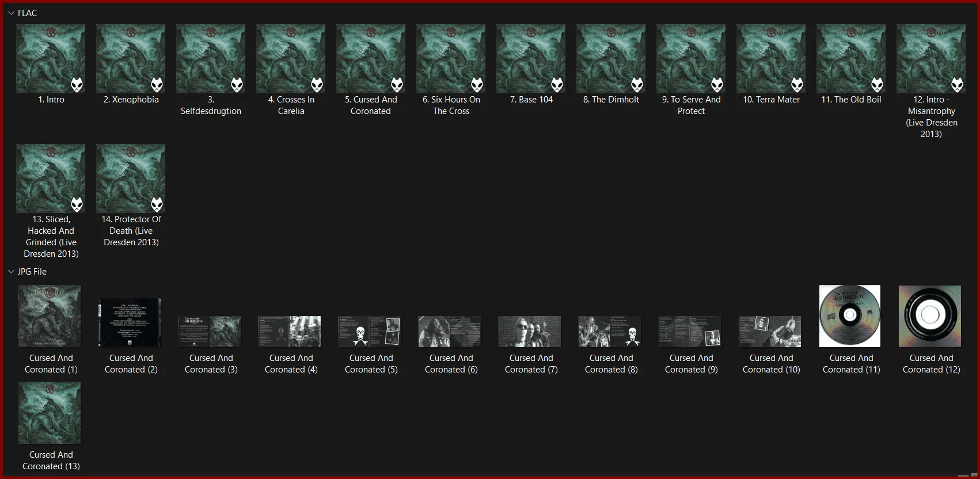The width and height of the screenshot is (980, 479).
Task: Select booklet image 'Cursed And Coronated (3)'
Action: click(210, 332)
